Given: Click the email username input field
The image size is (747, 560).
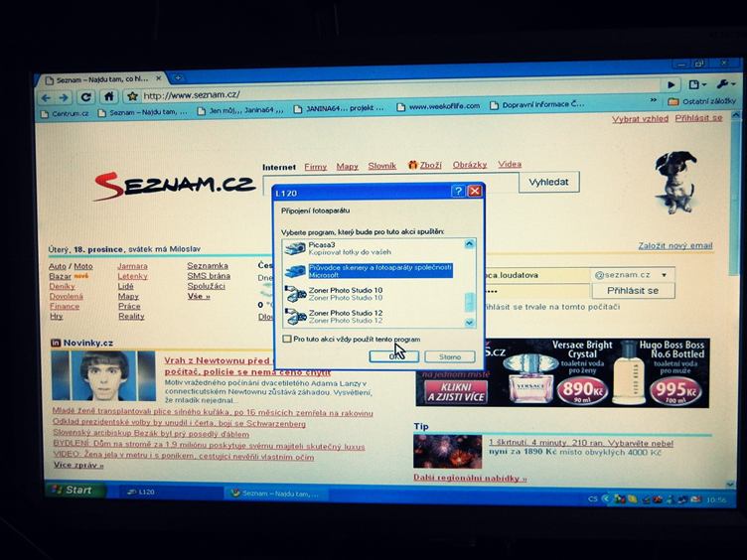Looking at the screenshot, I should pyautogui.click(x=537, y=275).
